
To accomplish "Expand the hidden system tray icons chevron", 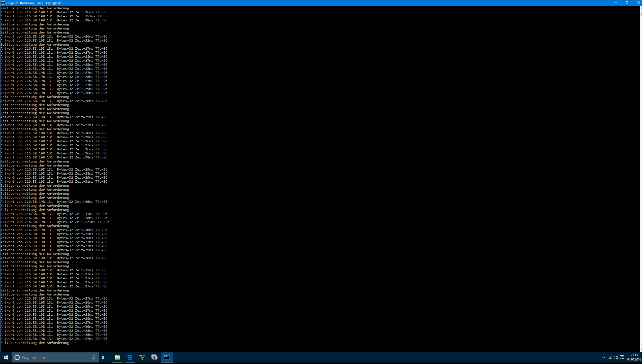I will [x=604, y=358].
